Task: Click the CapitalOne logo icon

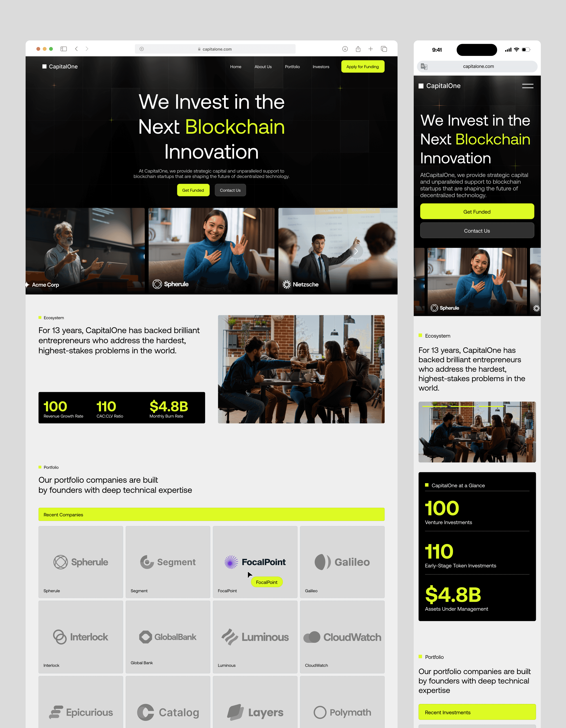Action: pos(45,66)
